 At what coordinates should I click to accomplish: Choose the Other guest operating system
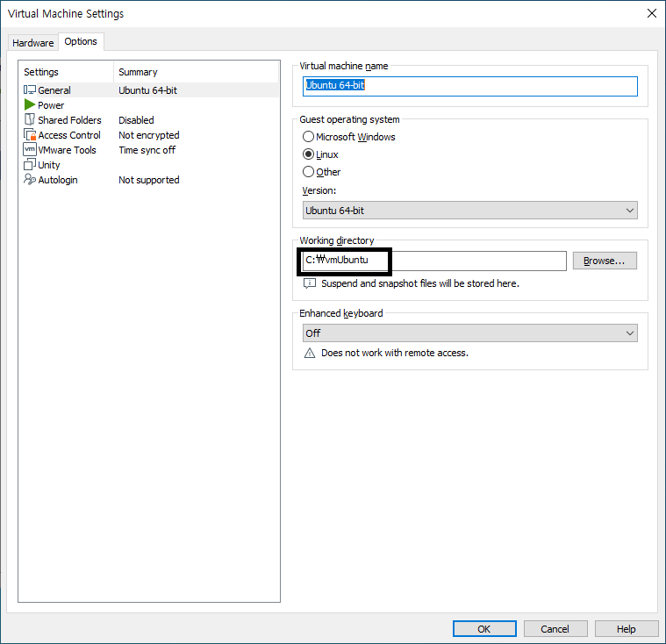pyautogui.click(x=308, y=172)
